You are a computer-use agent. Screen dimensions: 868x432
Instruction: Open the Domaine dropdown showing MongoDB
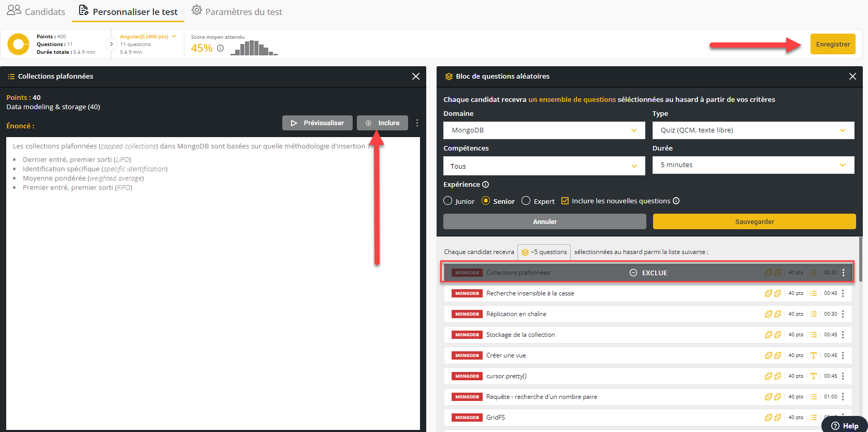[x=544, y=130]
